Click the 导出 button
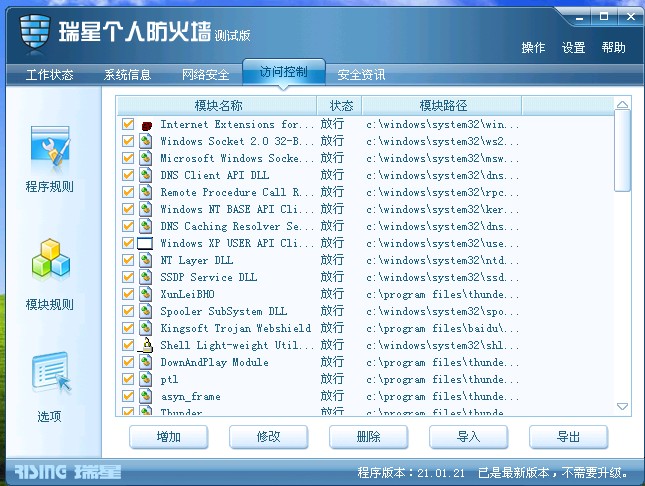 [568, 437]
